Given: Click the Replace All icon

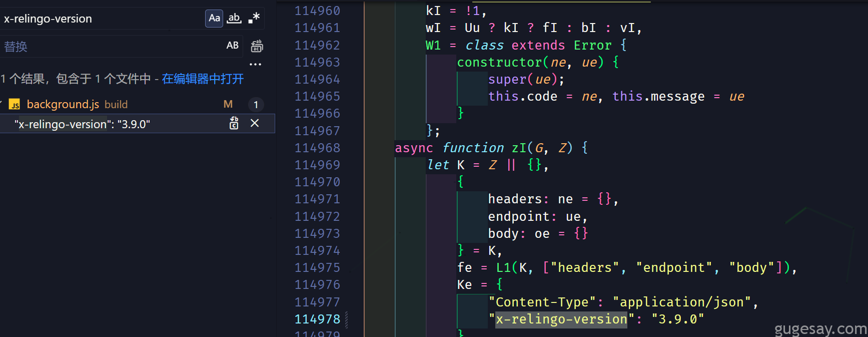Looking at the screenshot, I should (257, 46).
